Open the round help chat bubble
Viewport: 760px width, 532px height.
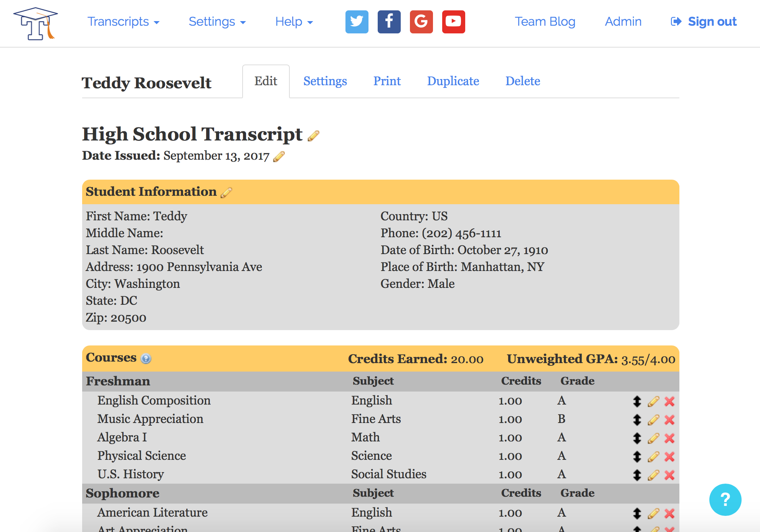point(725,500)
